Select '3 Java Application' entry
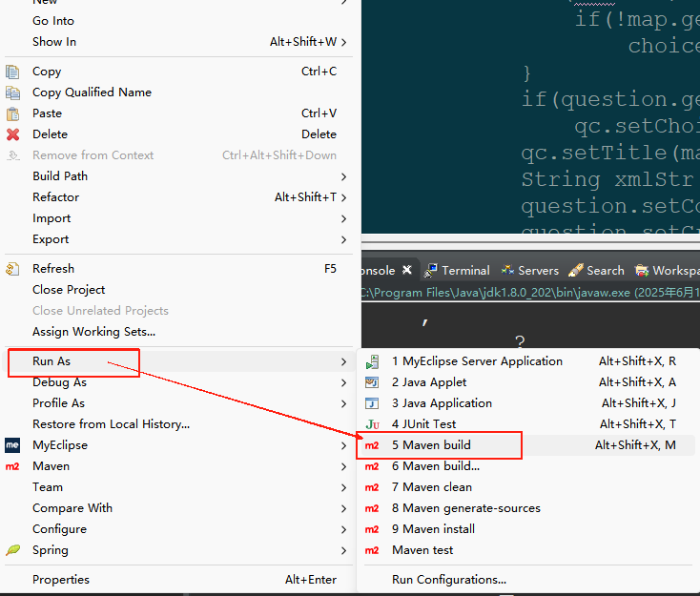 click(442, 403)
